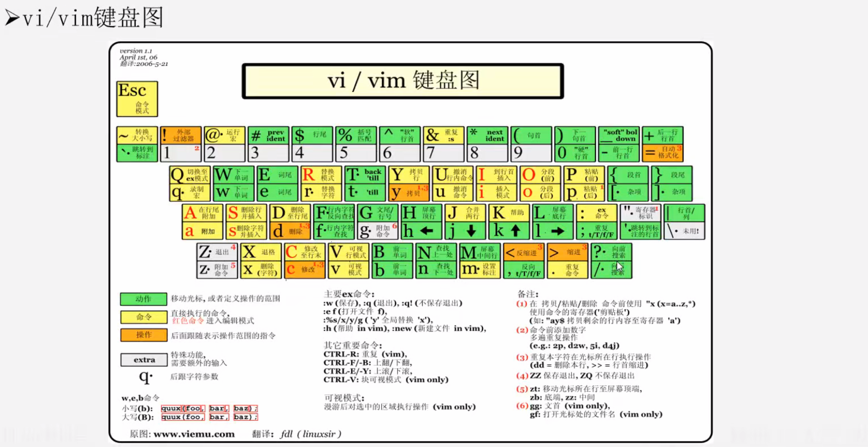The width and height of the screenshot is (868, 447).
Task: Click the lowercase x 删除(字符) key
Action: tap(261, 270)
